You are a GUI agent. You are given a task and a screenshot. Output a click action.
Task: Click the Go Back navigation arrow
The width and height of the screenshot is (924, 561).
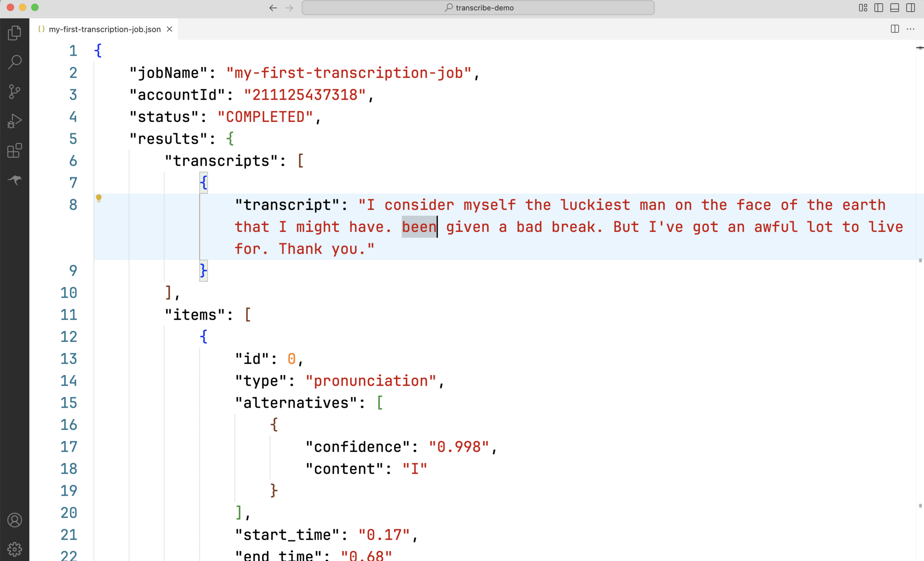(x=273, y=8)
